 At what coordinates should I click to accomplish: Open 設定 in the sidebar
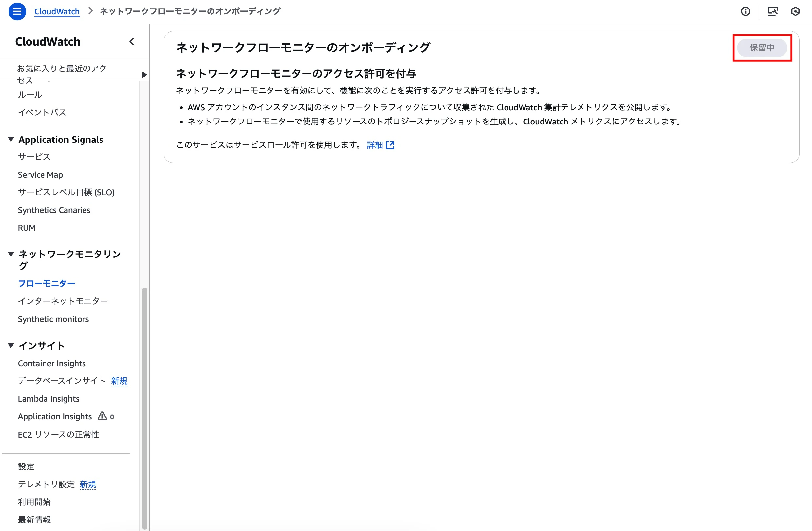(26, 466)
